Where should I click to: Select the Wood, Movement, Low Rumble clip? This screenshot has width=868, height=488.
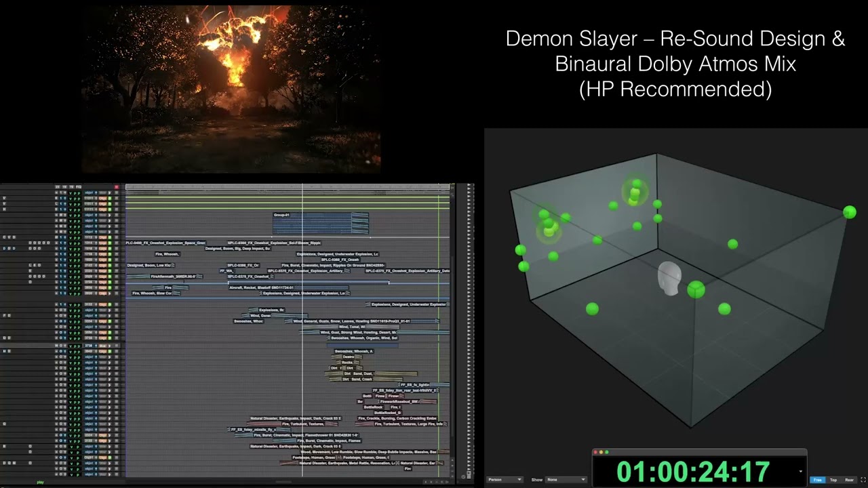[374, 452]
